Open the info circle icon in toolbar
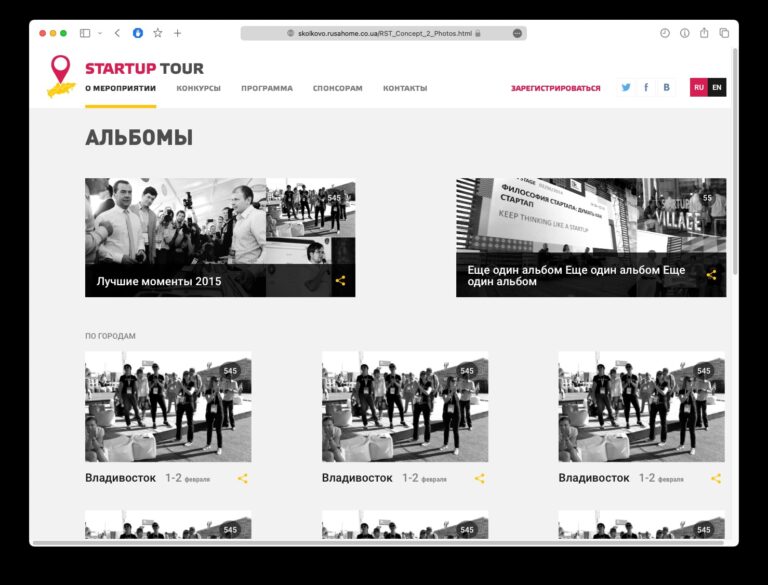 [685, 33]
